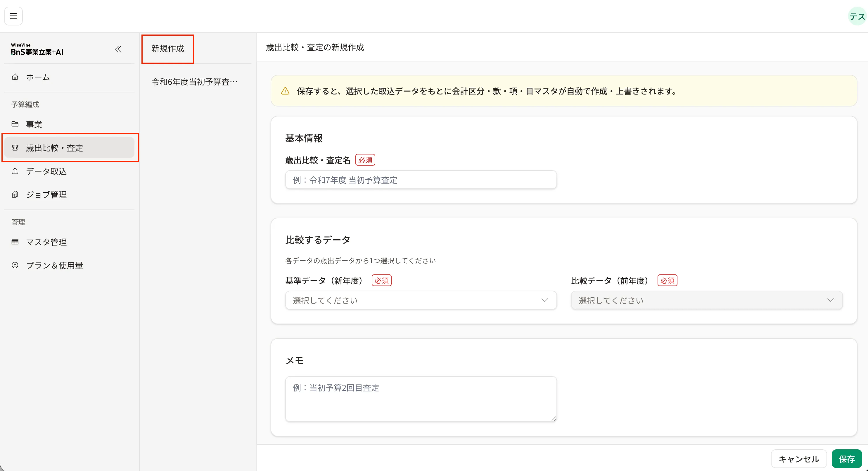
Task: Click the 比較するデータ section heading
Action: pyautogui.click(x=318, y=240)
